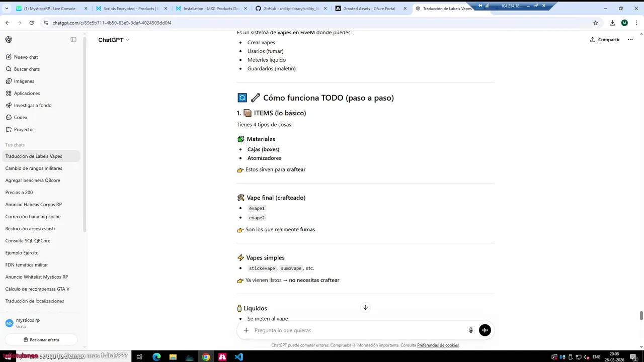Image resolution: width=644 pixels, height=362 pixels.
Task: Click the browser forward arrow
Action: pos(20,23)
